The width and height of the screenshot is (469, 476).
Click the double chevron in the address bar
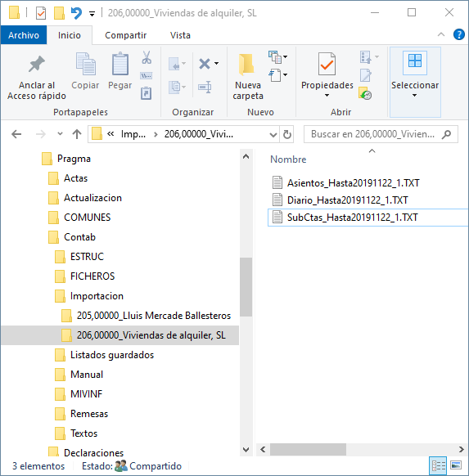point(110,134)
